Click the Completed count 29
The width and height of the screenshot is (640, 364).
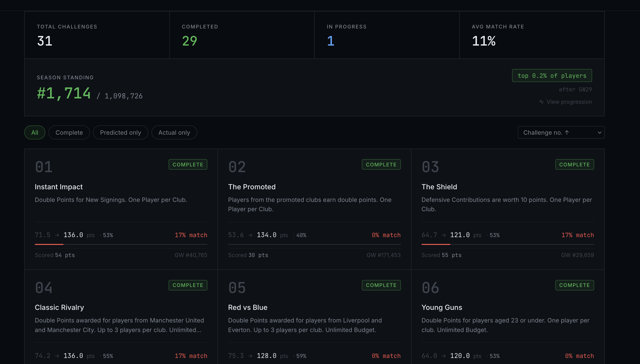pos(189,41)
